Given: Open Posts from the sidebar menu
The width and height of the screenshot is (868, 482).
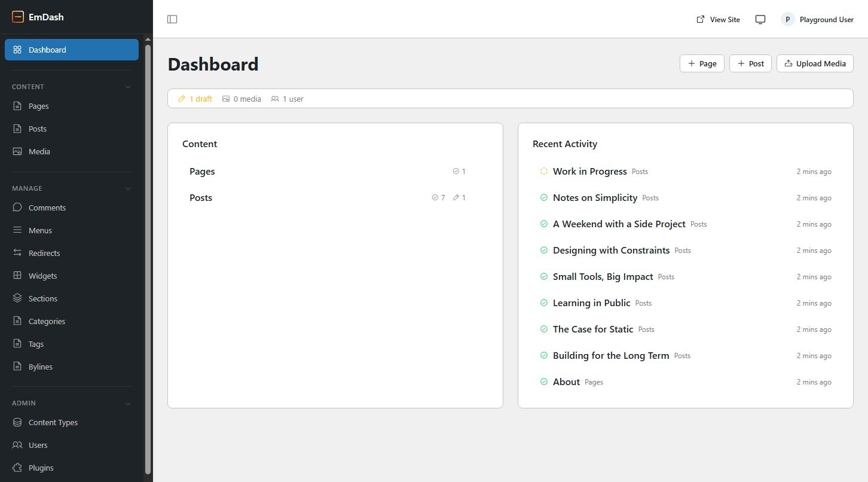Looking at the screenshot, I should [37, 129].
